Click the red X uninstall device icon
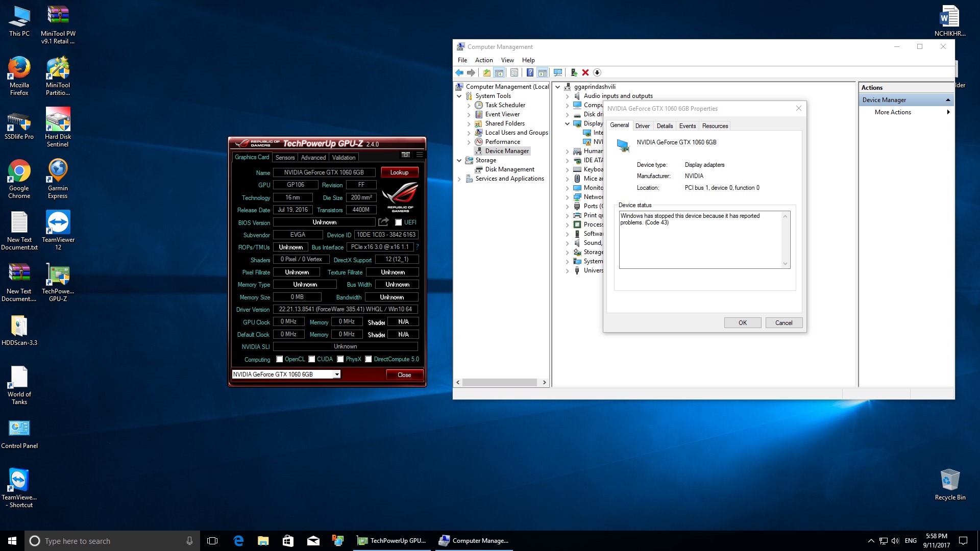This screenshot has height=551, width=980. tap(585, 72)
